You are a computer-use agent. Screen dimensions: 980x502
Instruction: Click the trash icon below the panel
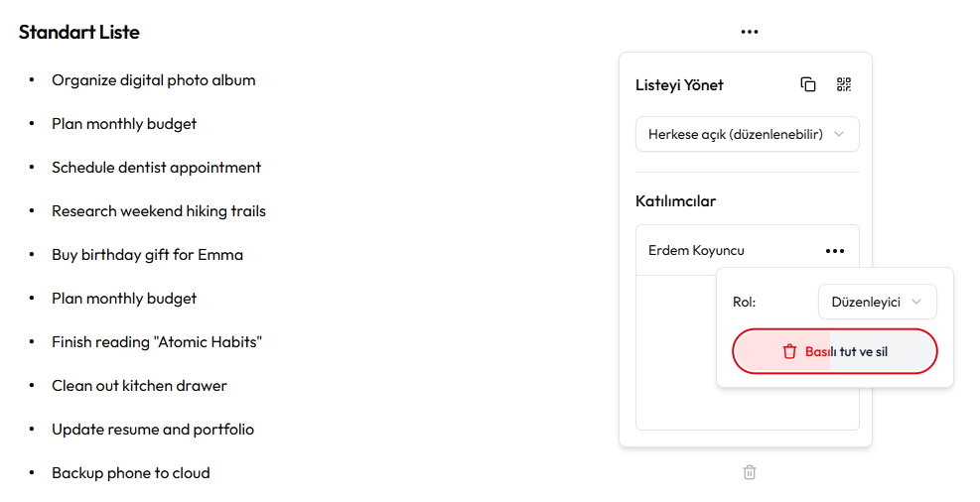[750, 472]
